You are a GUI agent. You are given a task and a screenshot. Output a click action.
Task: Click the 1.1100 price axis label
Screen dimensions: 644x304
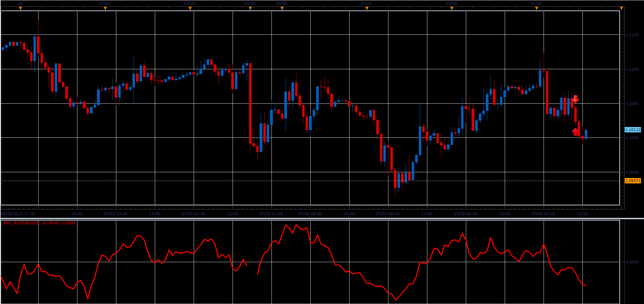[x=632, y=69]
